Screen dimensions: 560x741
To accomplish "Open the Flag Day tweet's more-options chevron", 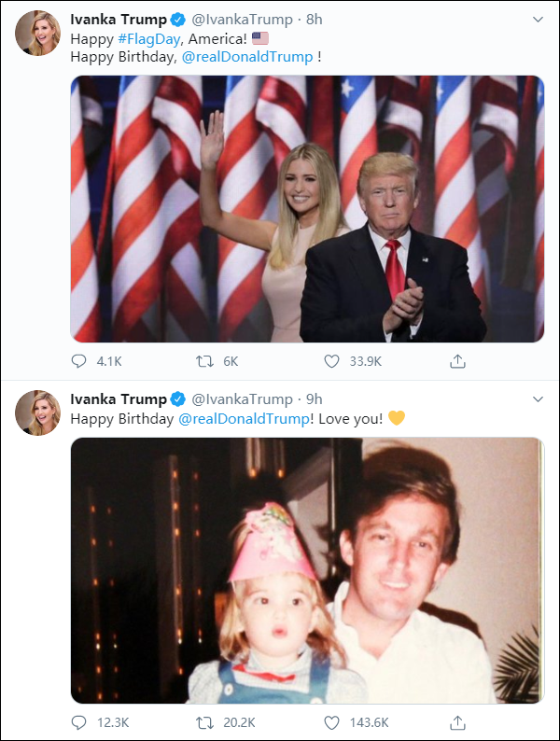I will click(537, 19).
